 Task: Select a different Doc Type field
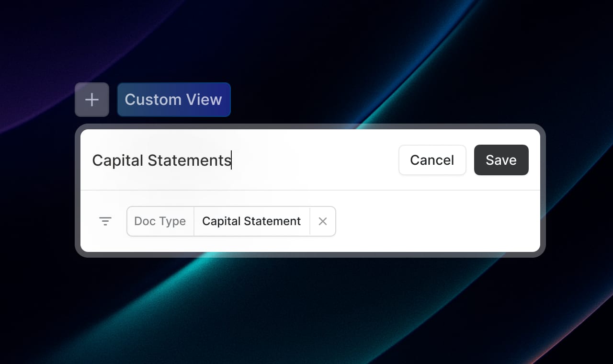160,221
